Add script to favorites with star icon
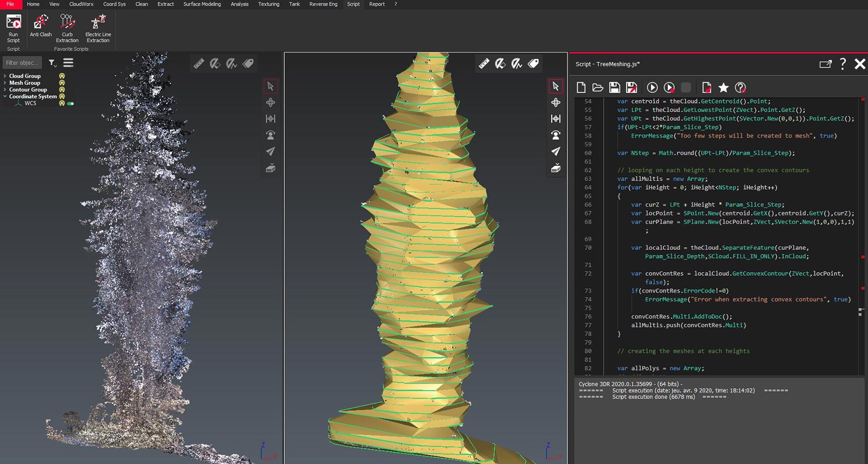Image resolution: width=868 pixels, height=464 pixels. tap(723, 87)
